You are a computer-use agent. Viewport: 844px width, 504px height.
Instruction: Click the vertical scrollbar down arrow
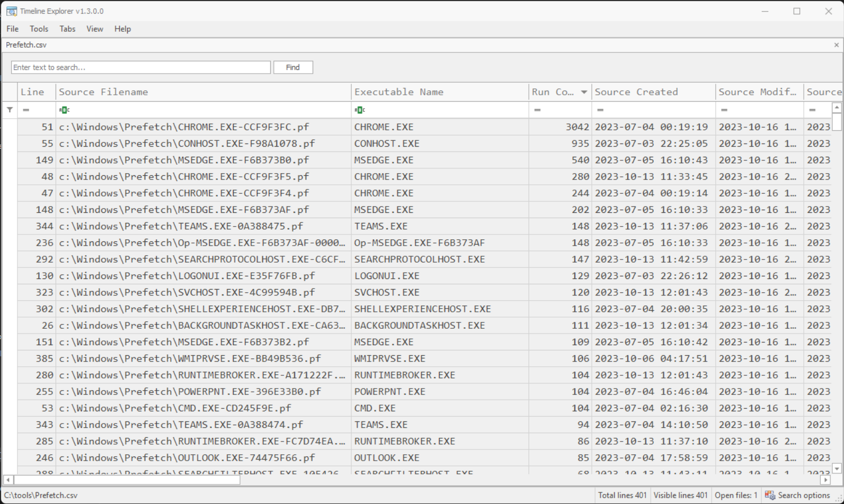click(837, 469)
